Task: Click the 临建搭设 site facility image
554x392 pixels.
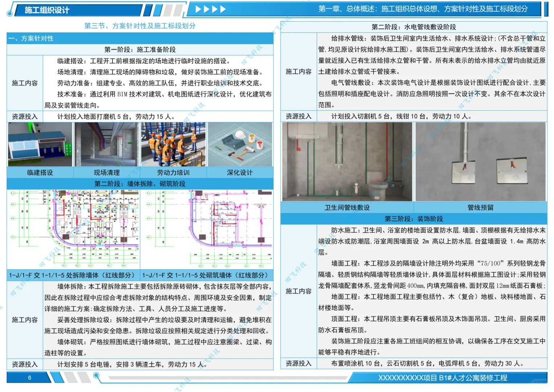Action: coord(40,144)
